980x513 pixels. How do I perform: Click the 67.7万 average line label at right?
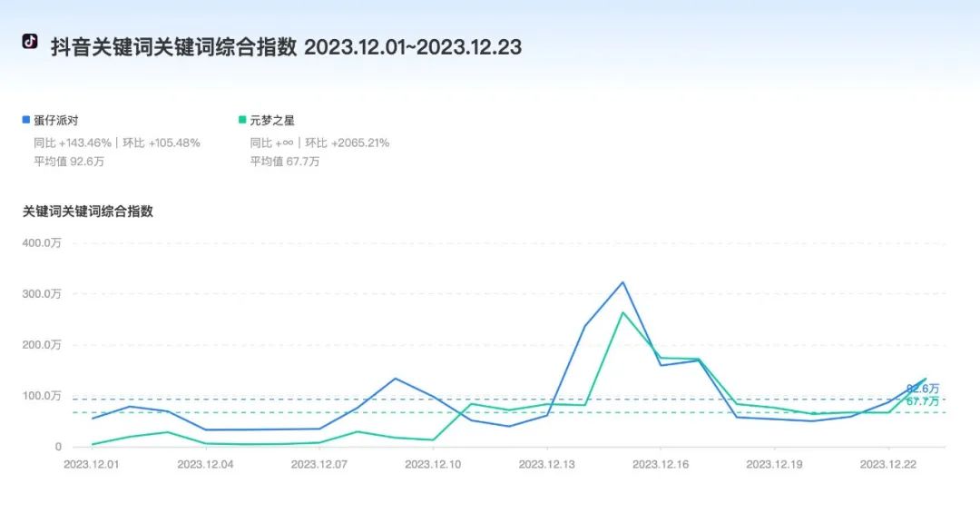(923, 401)
